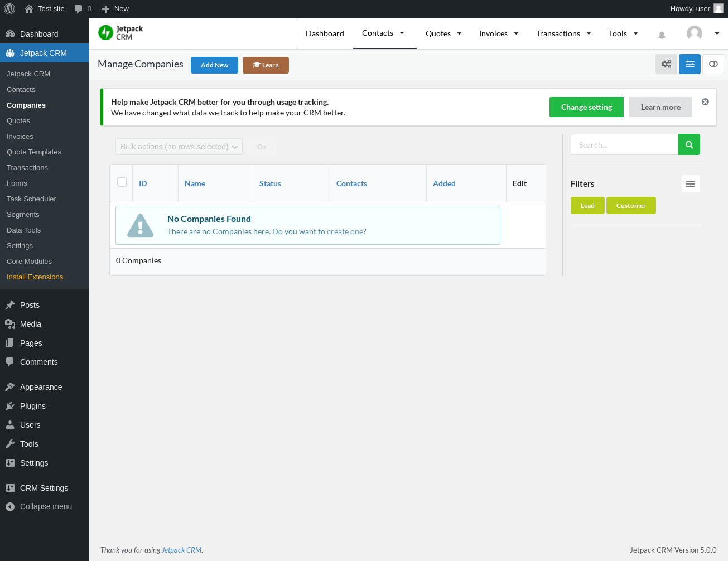This screenshot has height=561, width=728.
Task: Open Media in WordPress sidebar
Action: point(45,324)
